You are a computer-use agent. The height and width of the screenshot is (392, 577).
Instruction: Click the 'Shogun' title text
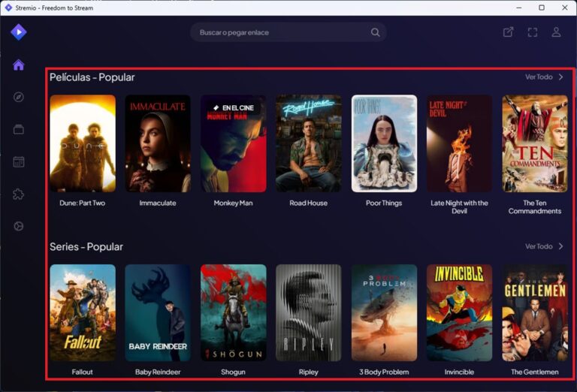tap(234, 372)
